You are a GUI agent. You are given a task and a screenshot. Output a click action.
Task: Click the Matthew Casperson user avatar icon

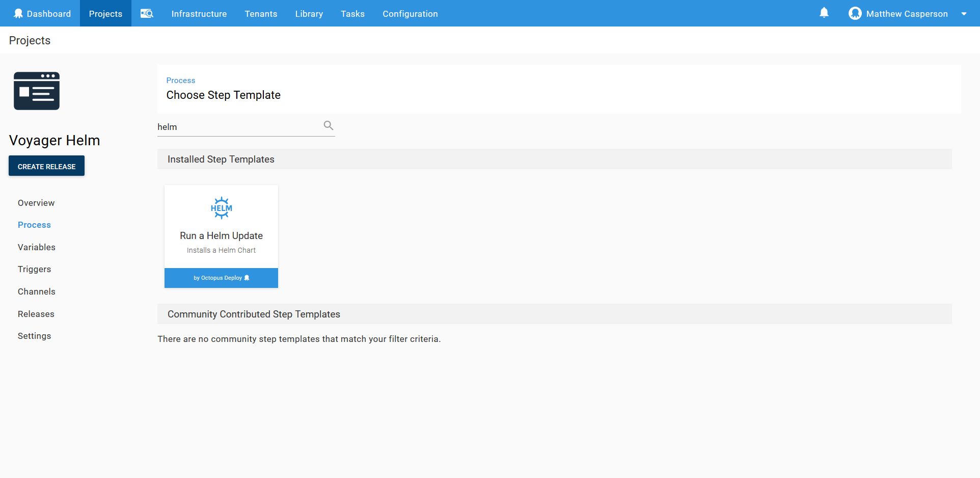click(x=855, y=14)
